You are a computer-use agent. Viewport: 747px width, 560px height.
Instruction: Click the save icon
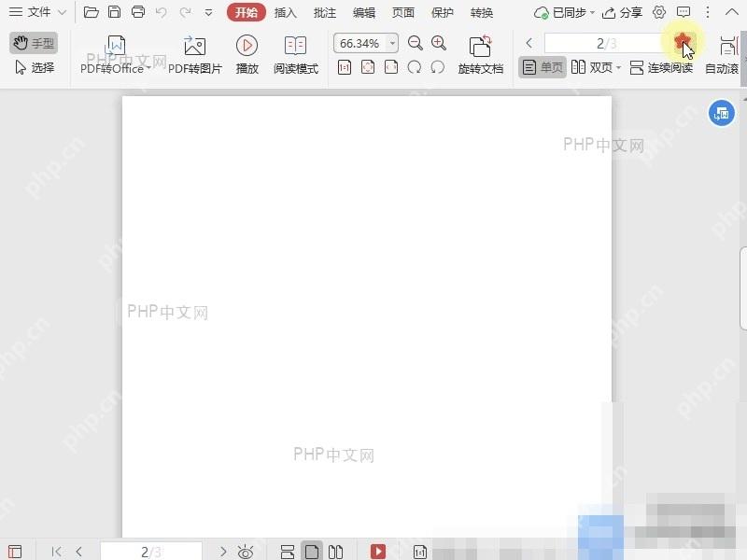click(114, 12)
